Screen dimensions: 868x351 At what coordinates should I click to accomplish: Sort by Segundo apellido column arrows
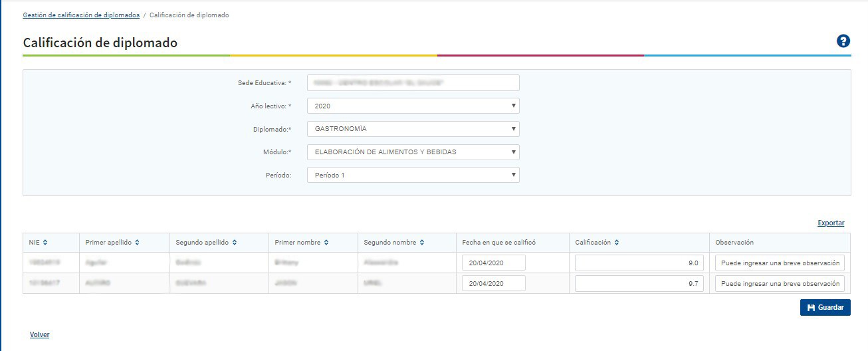coord(235,243)
